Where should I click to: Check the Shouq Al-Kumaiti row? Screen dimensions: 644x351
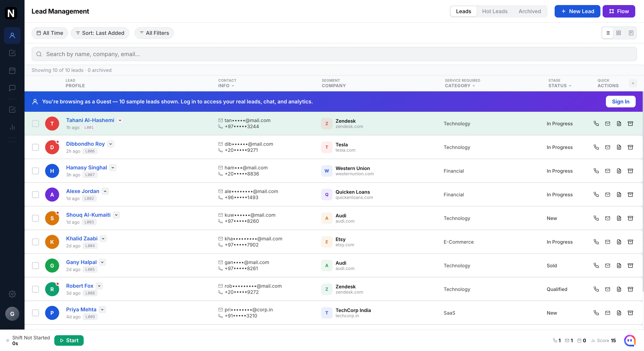click(35, 218)
